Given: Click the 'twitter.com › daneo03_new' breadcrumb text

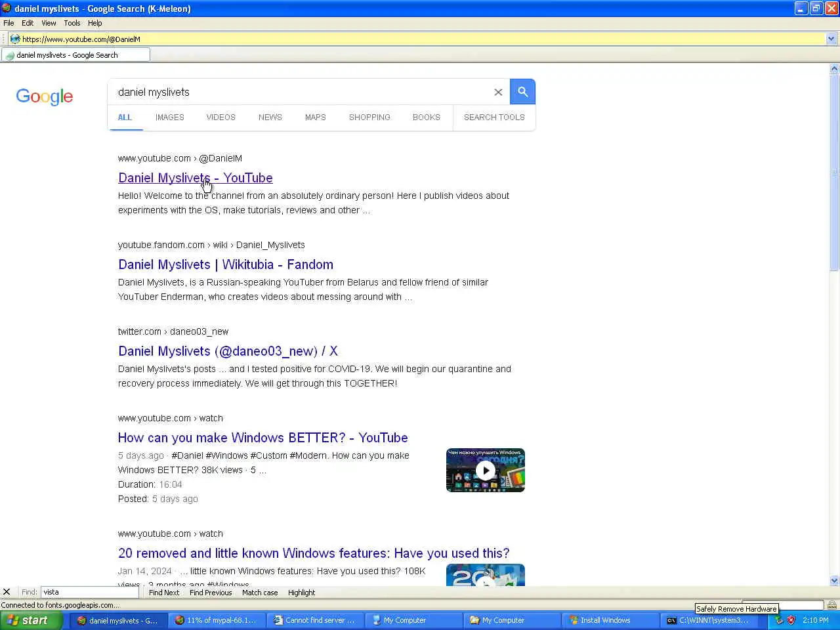Looking at the screenshot, I should coord(173,331).
